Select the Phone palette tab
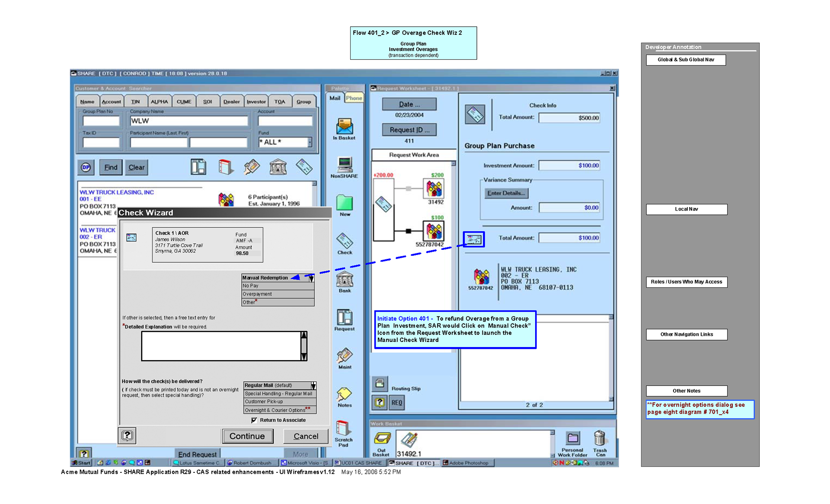 354,98
